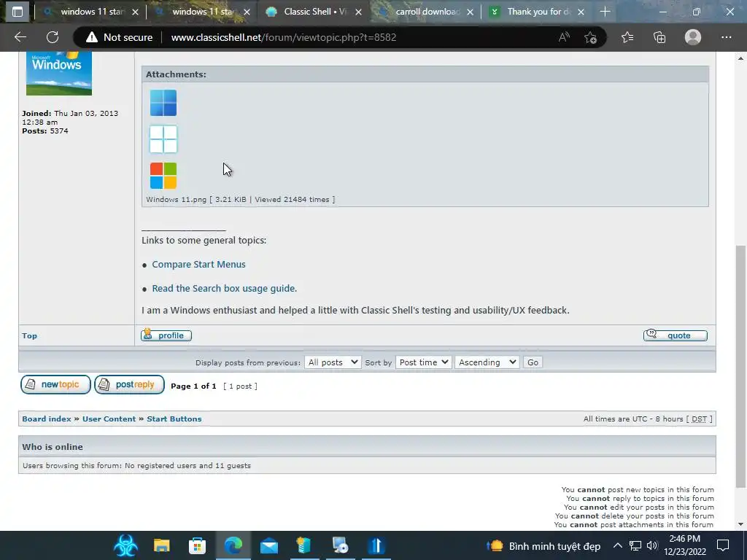The width and height of the screenshot is (747, 560).
Task: Expand the All posts dropdown
Action: coord(333,362)
